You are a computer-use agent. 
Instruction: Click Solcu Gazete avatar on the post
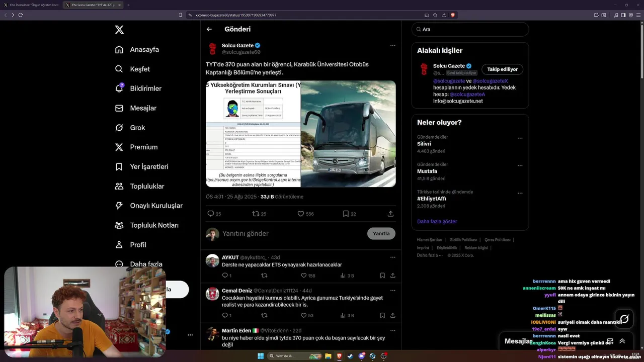coord(212,49)
